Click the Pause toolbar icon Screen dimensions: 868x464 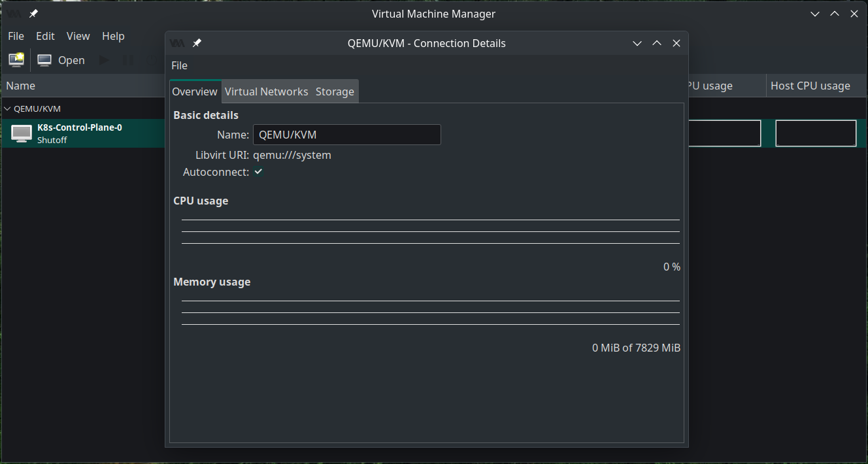(x=129, y=60)
